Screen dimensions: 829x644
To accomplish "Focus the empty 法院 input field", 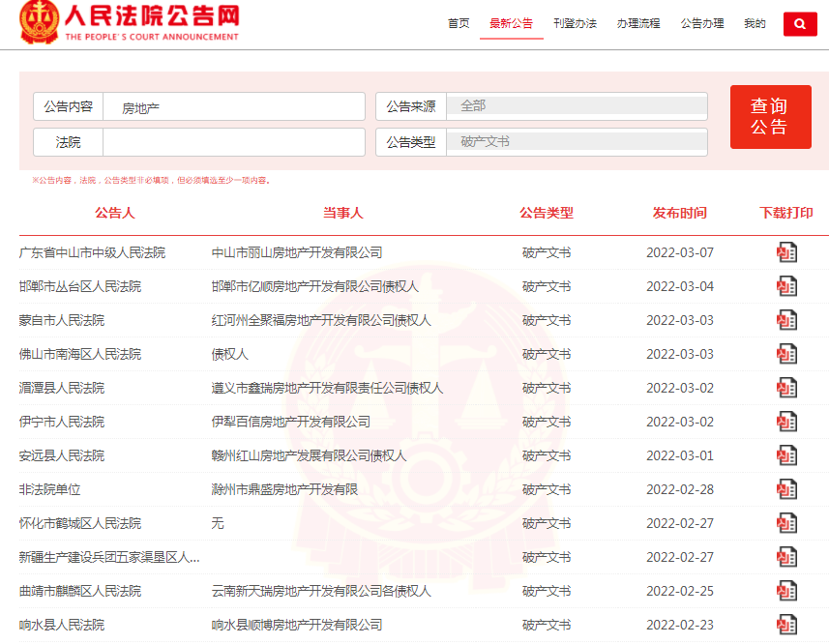I will pos(234,142).
